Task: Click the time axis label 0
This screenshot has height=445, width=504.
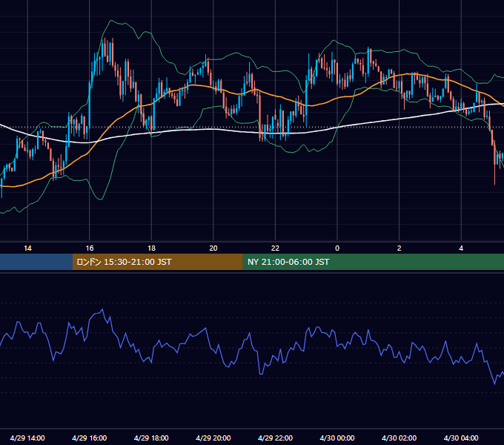Action: [337, 248]
